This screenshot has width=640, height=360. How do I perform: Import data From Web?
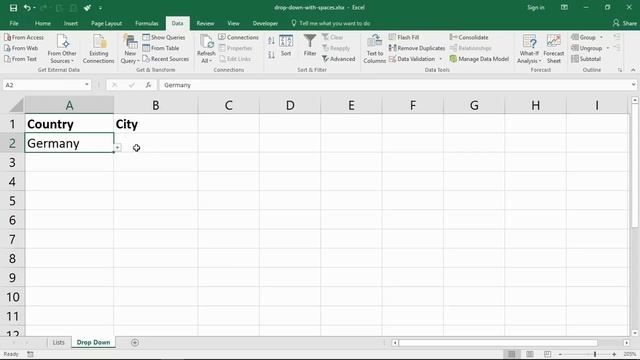21,48
